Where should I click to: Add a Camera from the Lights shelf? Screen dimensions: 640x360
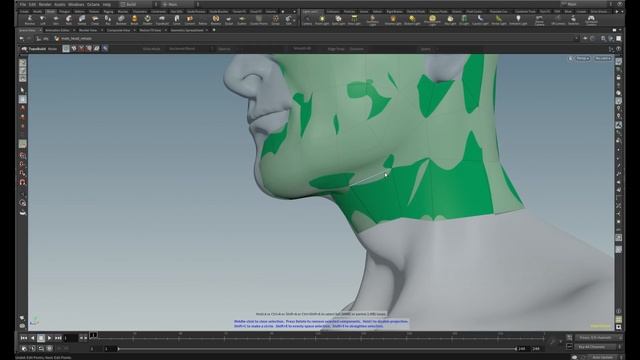(307, 20)
